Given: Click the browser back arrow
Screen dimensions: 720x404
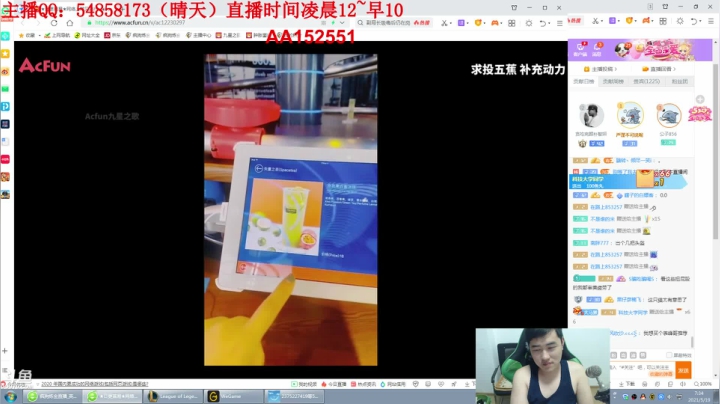Looking at the screenshot, I should (23, 23).
